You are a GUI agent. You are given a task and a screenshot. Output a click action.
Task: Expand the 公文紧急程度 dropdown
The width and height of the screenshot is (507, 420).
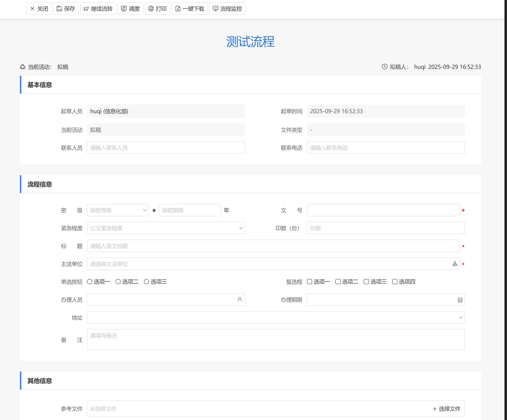pos(166,228)
